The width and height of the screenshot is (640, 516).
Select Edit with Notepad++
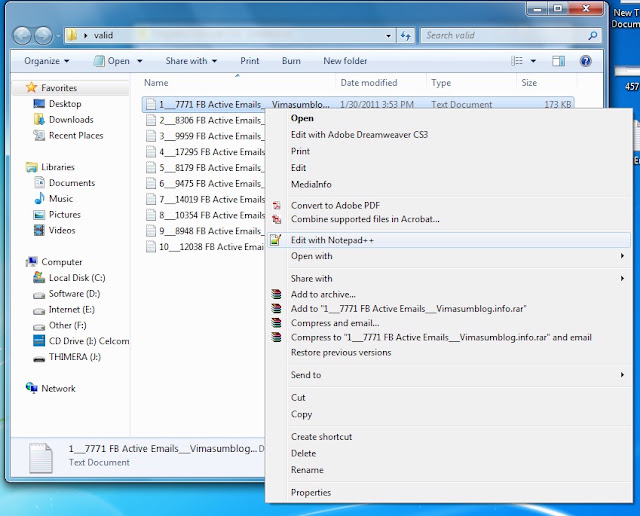449,240
